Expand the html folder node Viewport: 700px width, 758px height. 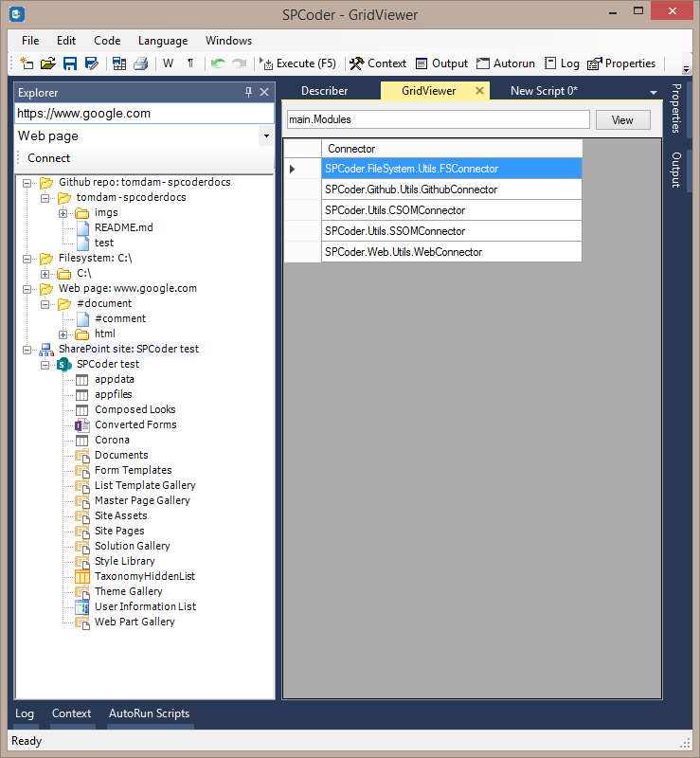(63, 334)
